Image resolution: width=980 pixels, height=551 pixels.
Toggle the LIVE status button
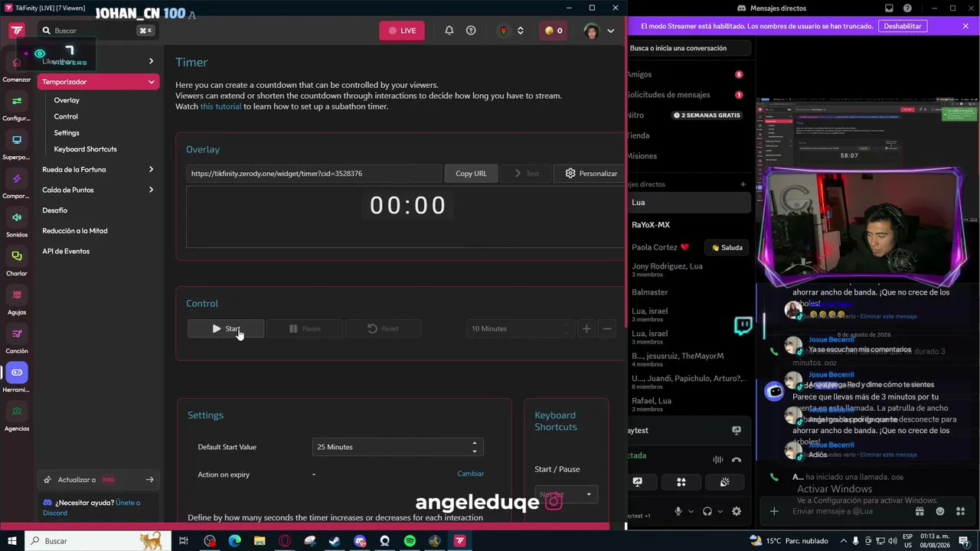pyautogui.click(x=402, y=31)
